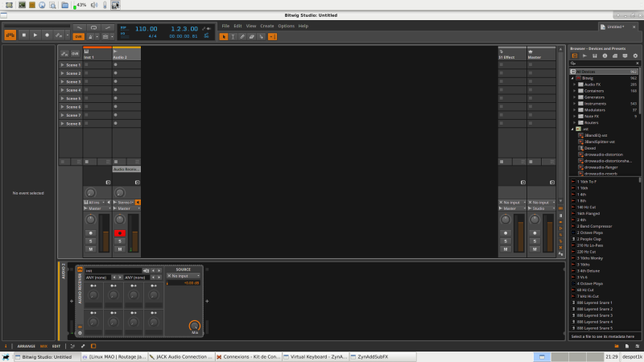Click the browser search field
Screen dimensions: 644x362
pyautogui.click(x=605, y=64)
